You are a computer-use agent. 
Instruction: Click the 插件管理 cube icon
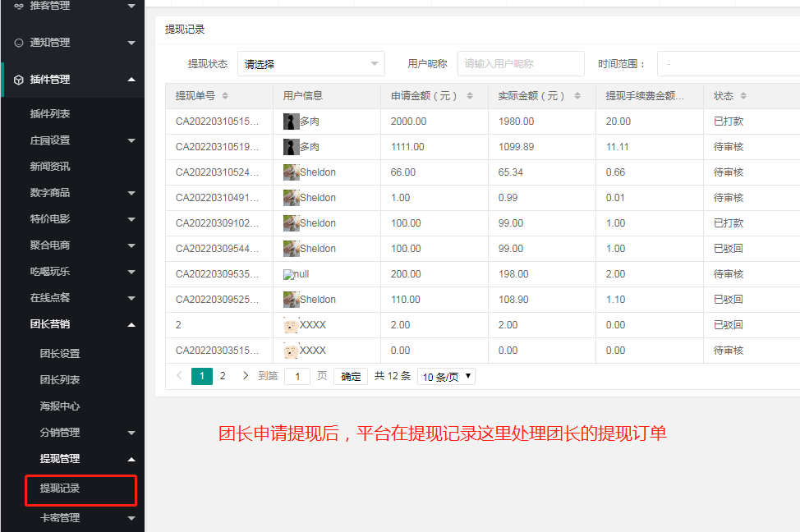[19, 80]
